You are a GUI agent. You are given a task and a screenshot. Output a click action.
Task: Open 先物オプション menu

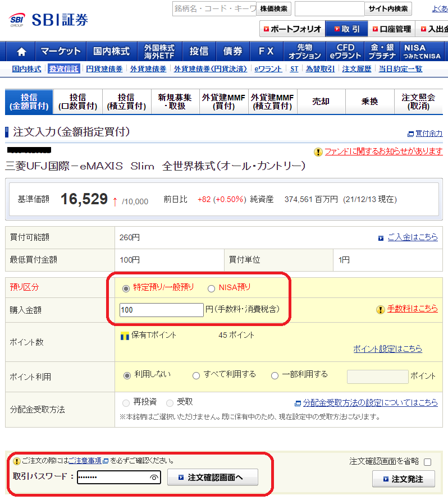point(305,51)
